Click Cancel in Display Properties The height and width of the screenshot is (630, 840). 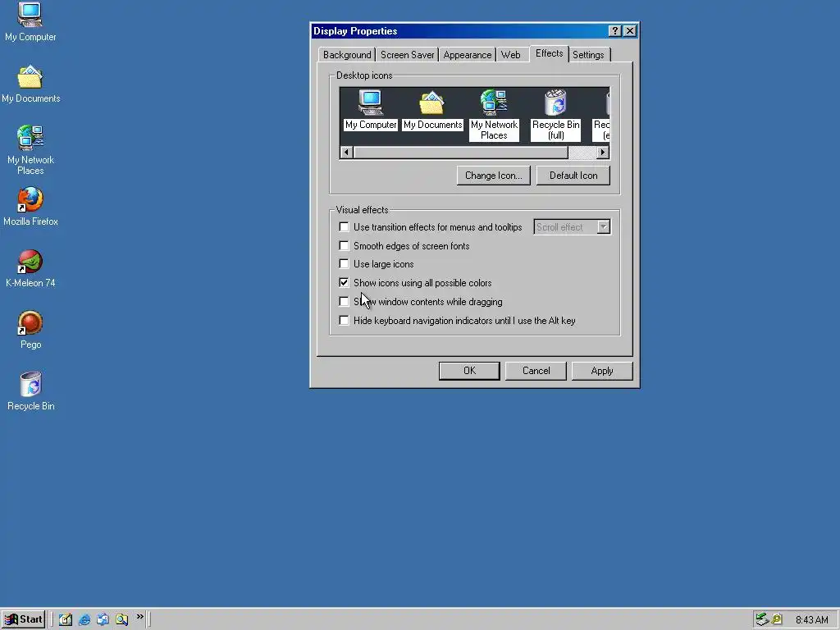[536, 371]
